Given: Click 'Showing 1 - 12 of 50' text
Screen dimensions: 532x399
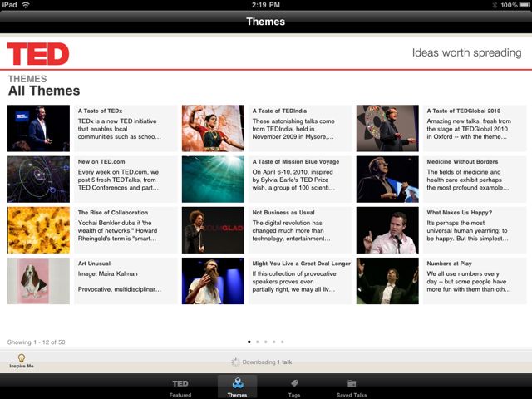Looking at the screenshot, I should coord(37,342).
